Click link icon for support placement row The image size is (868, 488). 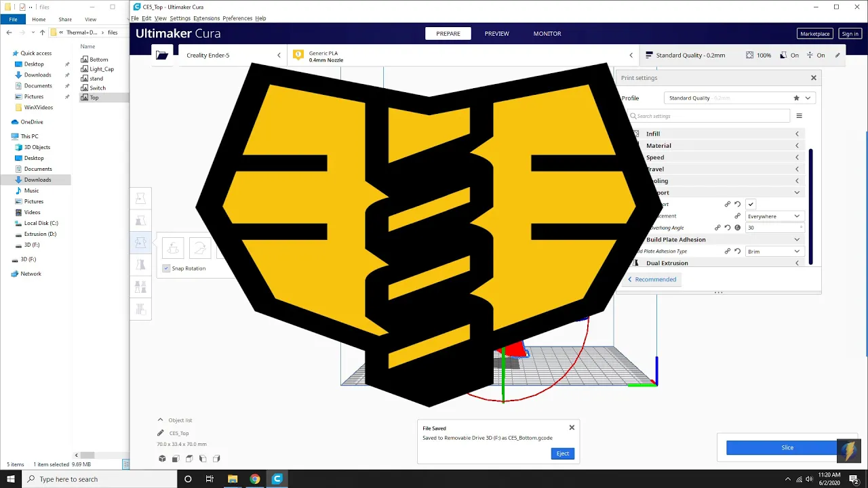[x=737, y=216]
